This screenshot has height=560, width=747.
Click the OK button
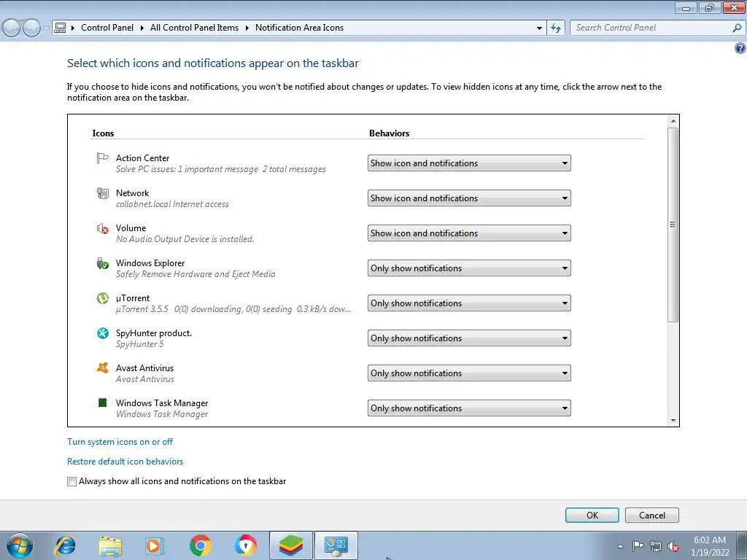(x=592, y=516)
